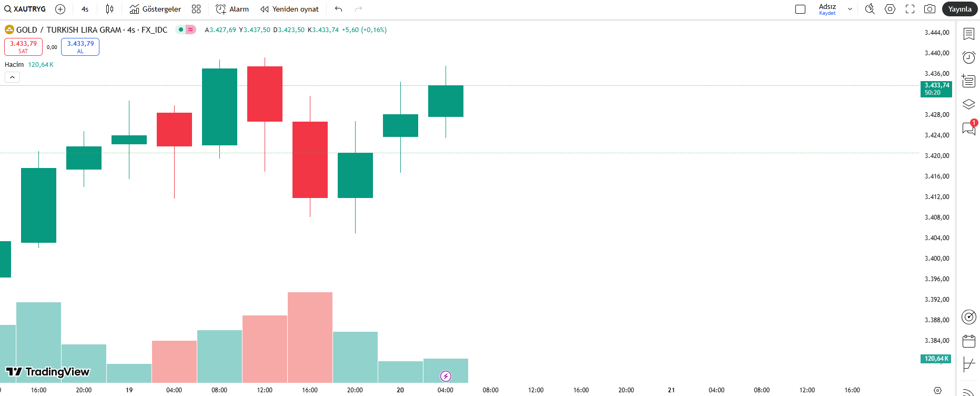Viewport: 980px width, 396px height.
Task: Collapse the indicator legend chevron
Action: (x=12, y=77)
